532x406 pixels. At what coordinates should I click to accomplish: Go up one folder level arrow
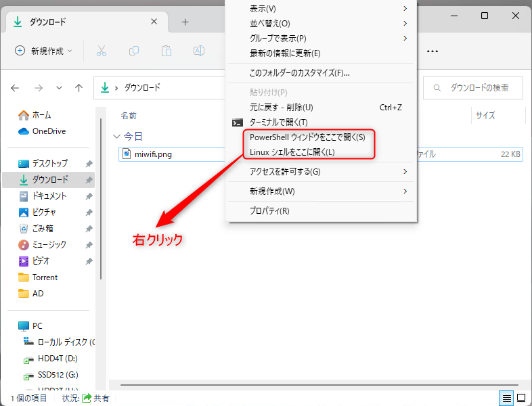79,88
